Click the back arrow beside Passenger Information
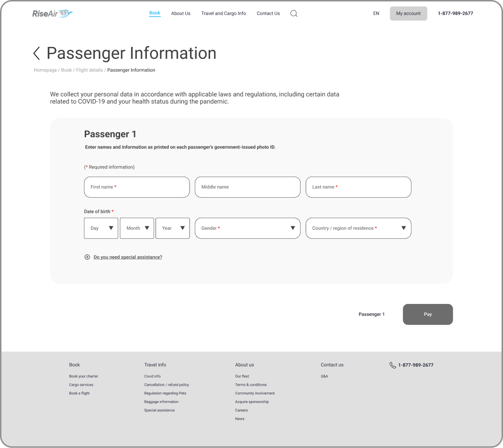The image size is (503, 448). click(x=36, y=53)
